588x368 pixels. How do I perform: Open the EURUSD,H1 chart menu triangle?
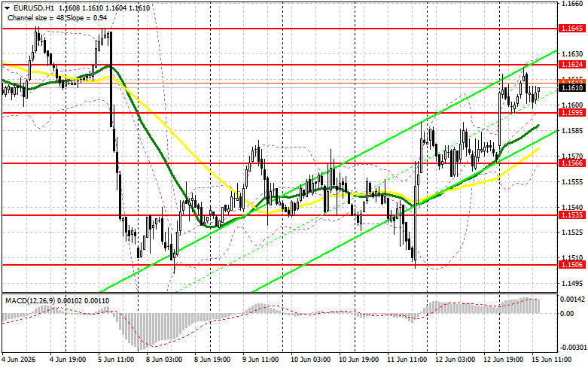pyautogui.click(x=7, y=8)
